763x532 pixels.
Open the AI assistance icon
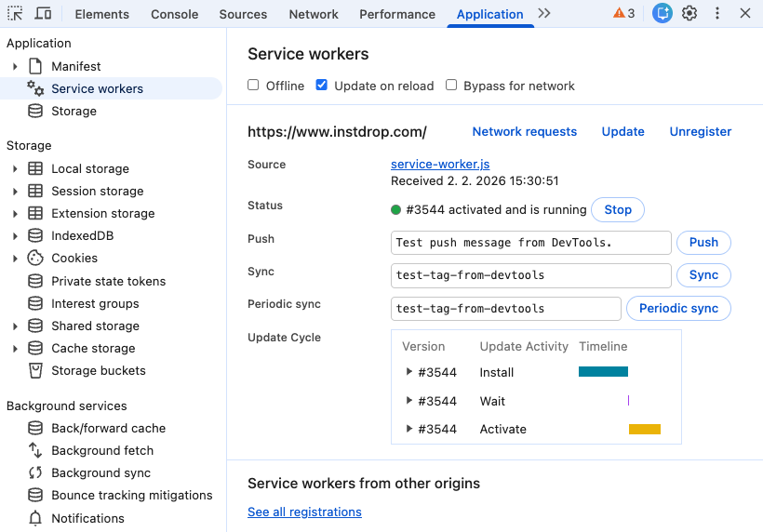coord(663,13)
